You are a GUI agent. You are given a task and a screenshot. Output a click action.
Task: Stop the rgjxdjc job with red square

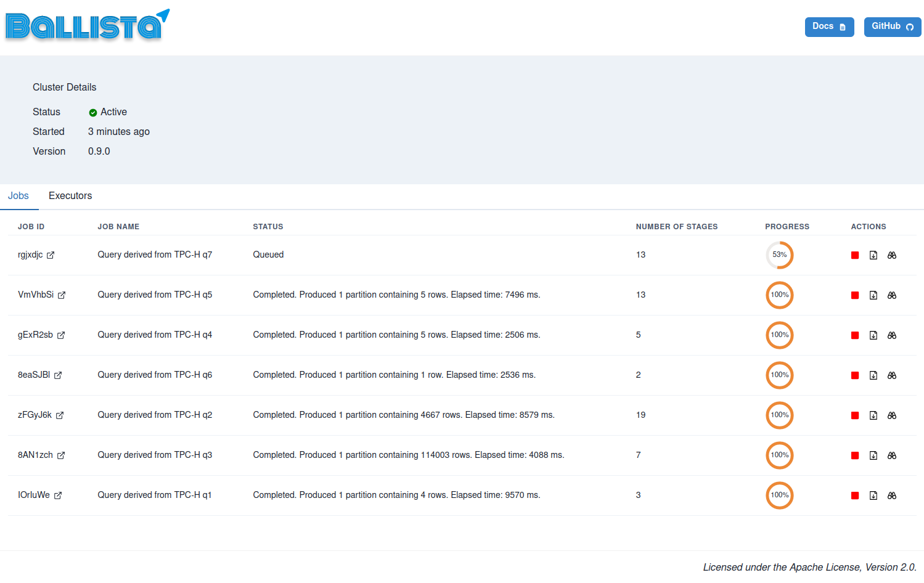coord(855,255)
